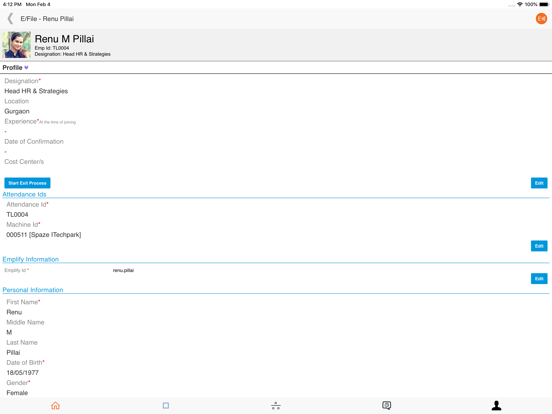Open the person profile icon in bottom bar
The height and width of the screenshot is (414, 552).
tap(496, 406)
